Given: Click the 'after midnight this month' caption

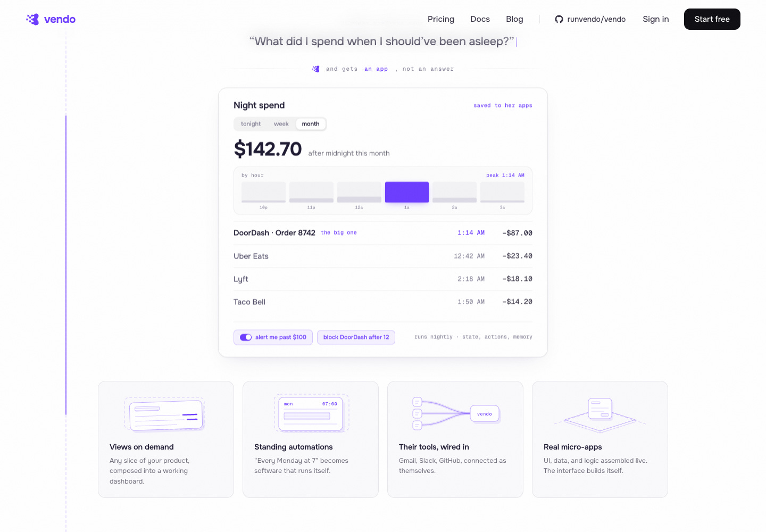Looking at the screenshot, I should (349, 153).
